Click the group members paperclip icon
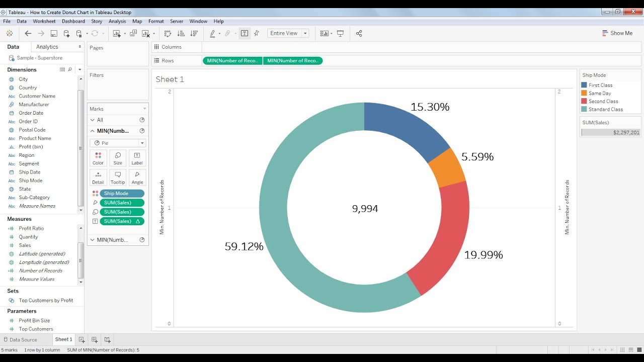The width and height of the screenshot is (644, 362). click(x=227, y=33)
